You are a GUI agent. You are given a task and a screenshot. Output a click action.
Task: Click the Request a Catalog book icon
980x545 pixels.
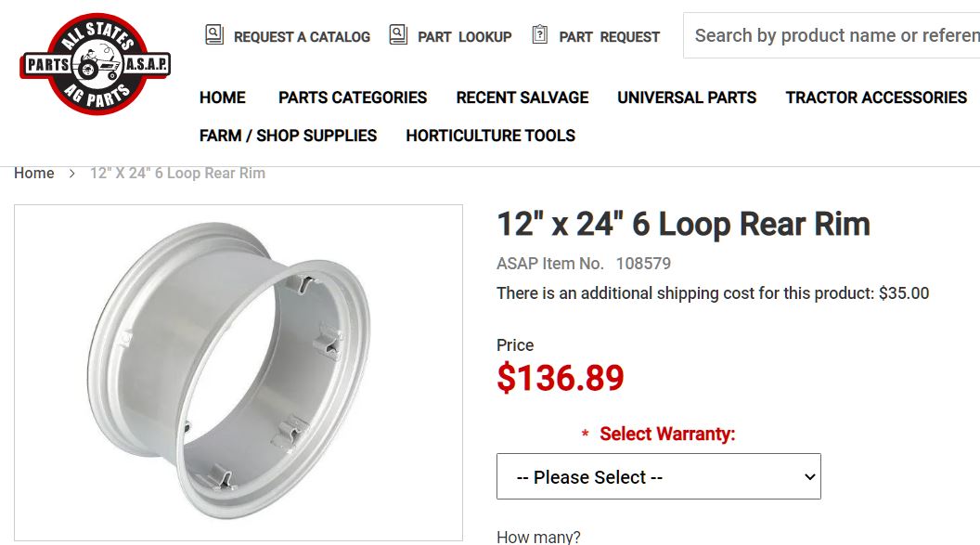coord(214,35)
